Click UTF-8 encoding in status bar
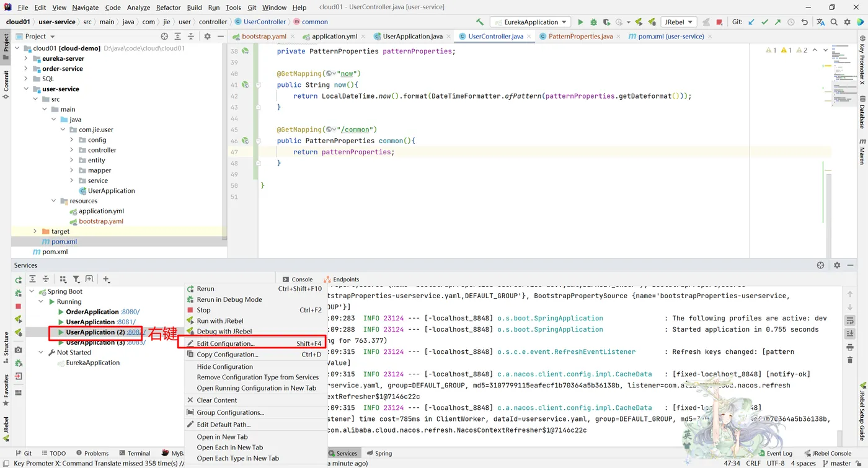Screen dimensions: 868x468 pyautogui.click(x=776, y=463)
